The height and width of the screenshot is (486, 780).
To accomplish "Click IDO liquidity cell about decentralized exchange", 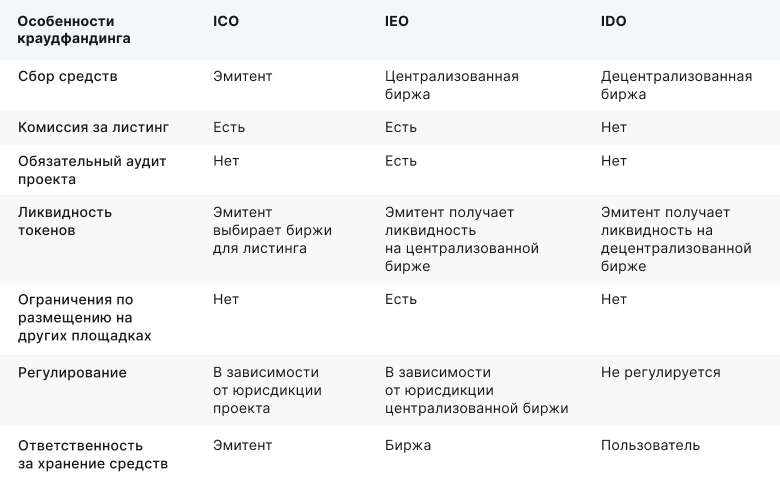I will [675, 239].
